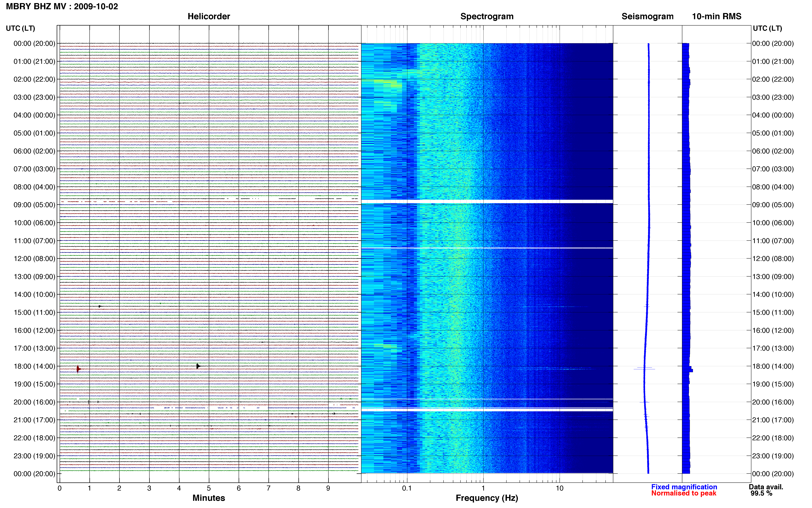This screenshot has height=508, width=812.
Task: Click right-axis time label "17:00 (13:00)"
Action: click(x=773, y=348)
